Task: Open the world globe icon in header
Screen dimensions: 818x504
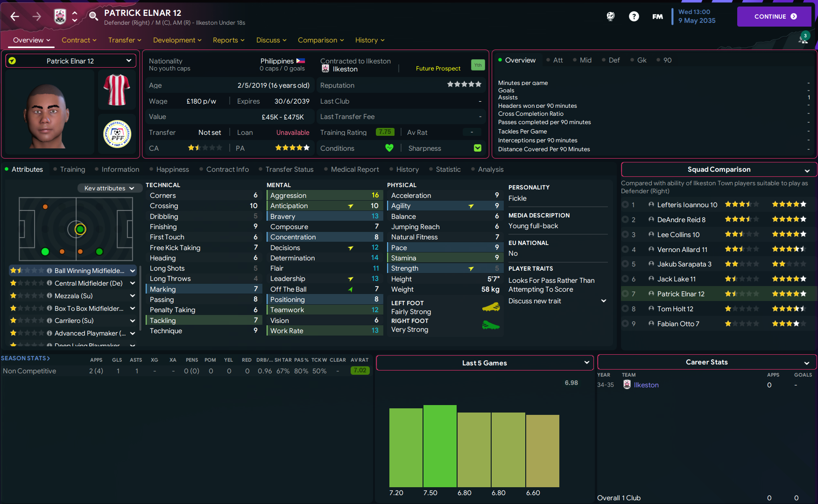Action: point(611,17)
